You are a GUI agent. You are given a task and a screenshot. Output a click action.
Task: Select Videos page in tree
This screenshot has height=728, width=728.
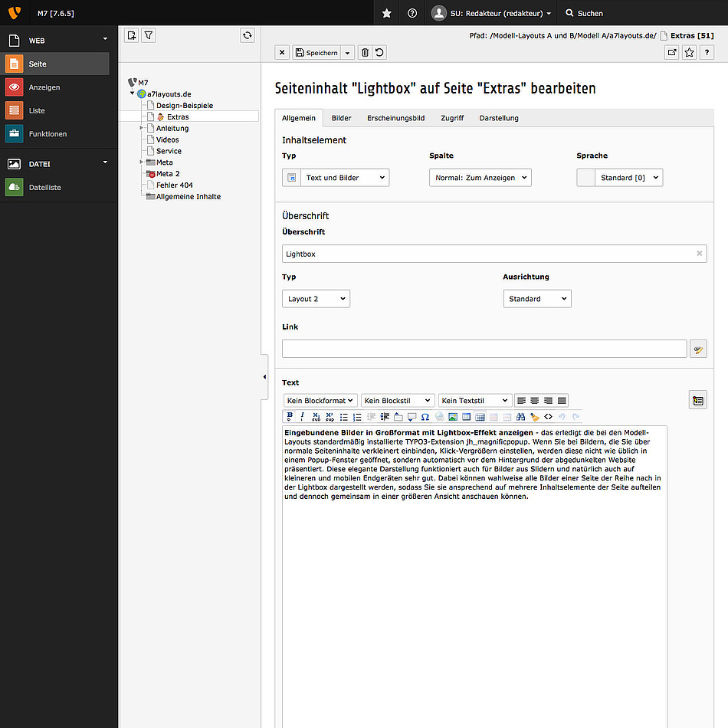[167, 139]
